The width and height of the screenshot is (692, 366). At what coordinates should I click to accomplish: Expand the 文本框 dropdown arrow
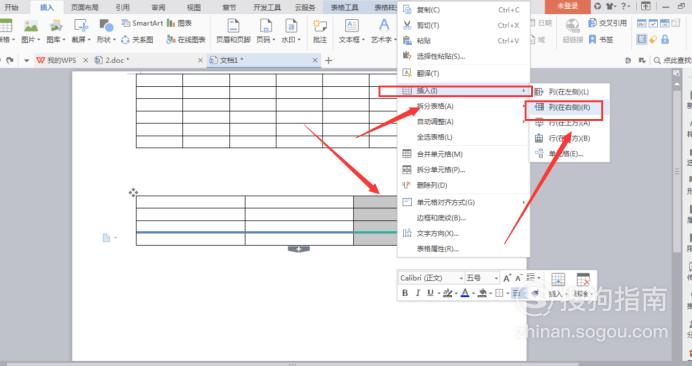[363, 40]
